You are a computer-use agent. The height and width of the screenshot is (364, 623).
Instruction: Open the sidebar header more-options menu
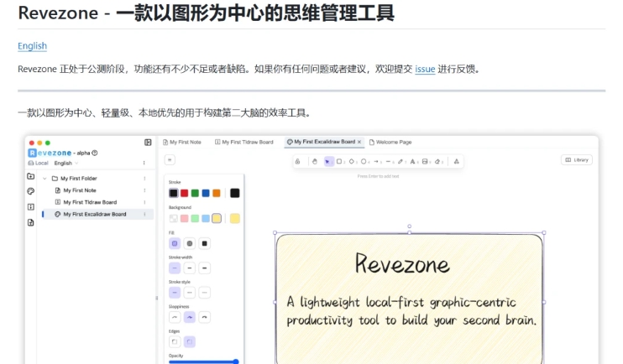(x=144, y=163)
